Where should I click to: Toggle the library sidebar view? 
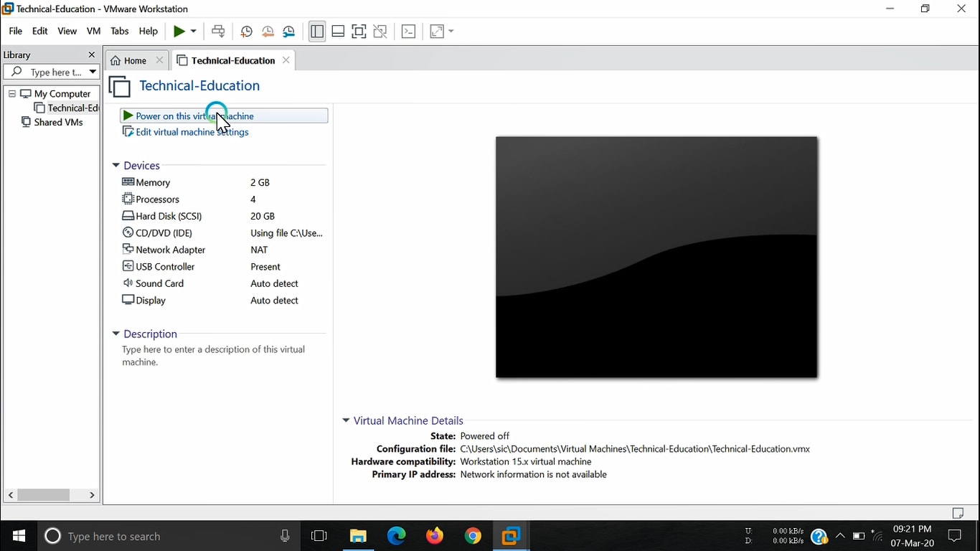[317, 32]
